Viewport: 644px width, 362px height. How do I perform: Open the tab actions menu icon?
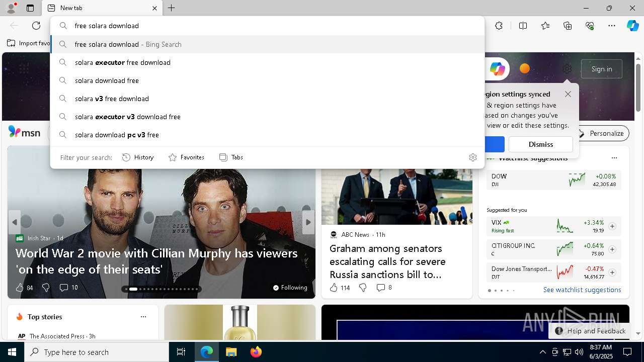pyautogui.click(x=30, y=8)
